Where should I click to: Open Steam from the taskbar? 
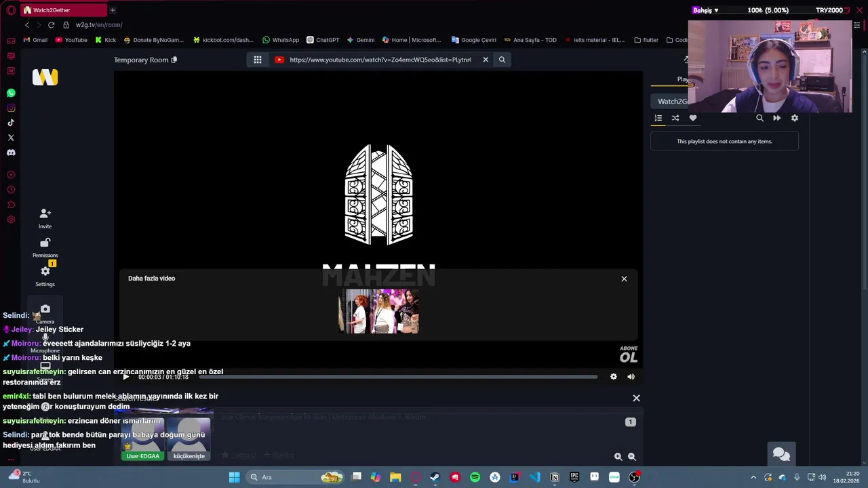click(x=435, y=477)
